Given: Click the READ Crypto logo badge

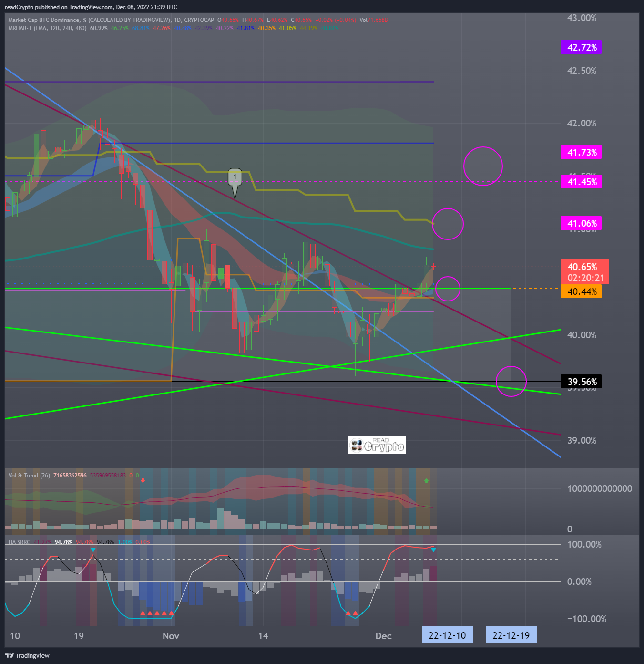Looking at the screenshot, I should click(x=377, y=445).
